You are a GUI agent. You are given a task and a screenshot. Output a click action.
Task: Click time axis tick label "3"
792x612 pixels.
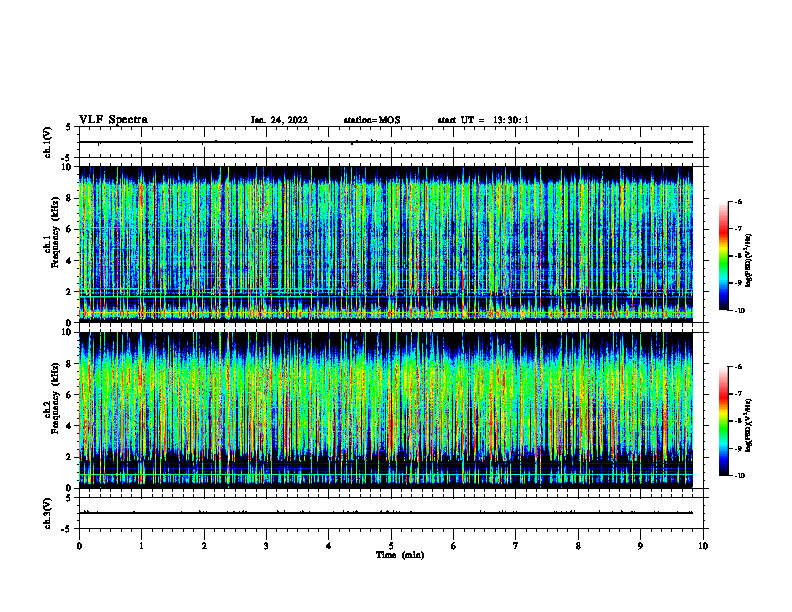266,546
